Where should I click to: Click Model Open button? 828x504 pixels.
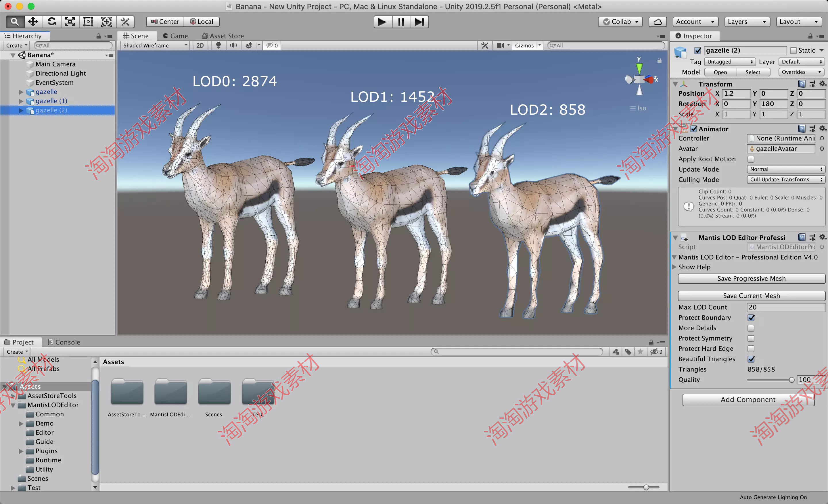[x=720, y=72]
